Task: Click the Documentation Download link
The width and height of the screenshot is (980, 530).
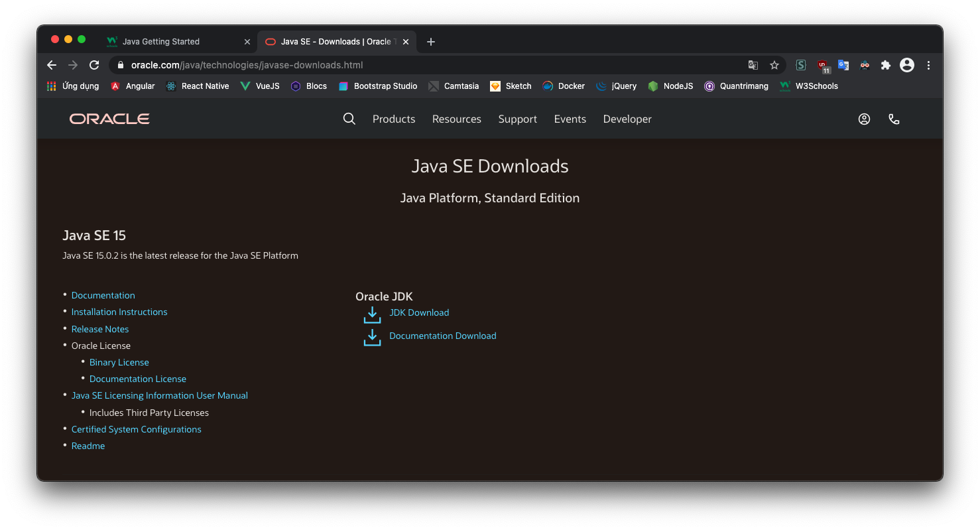Action: (x=443, y=336)
